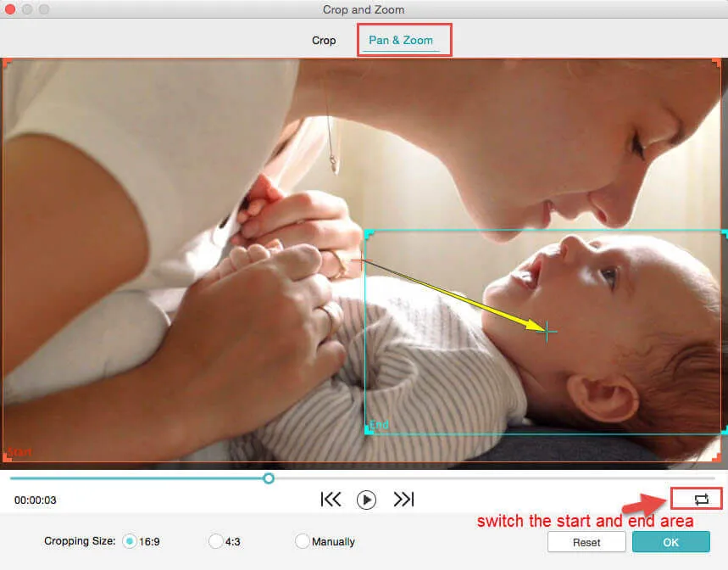Select the 16:9 cropping size
The height and width of the screenshot is (570, 728).
[130, 541]
